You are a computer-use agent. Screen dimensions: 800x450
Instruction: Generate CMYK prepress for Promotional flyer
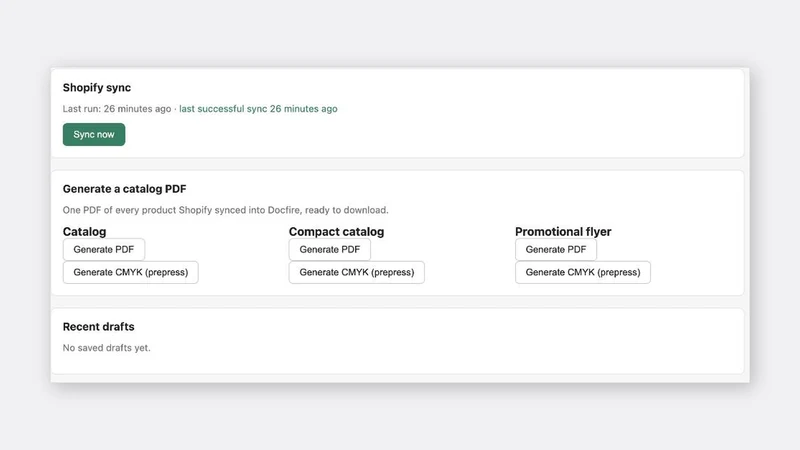583,272
